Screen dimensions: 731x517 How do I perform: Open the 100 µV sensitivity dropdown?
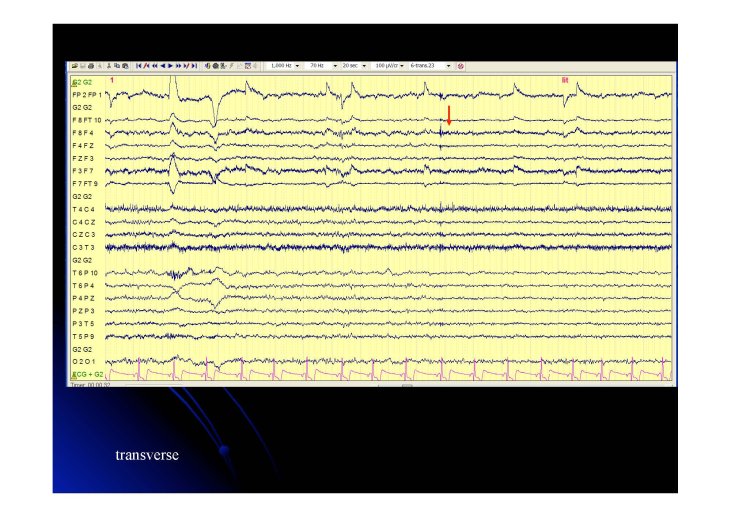click(x=402, y=66)
